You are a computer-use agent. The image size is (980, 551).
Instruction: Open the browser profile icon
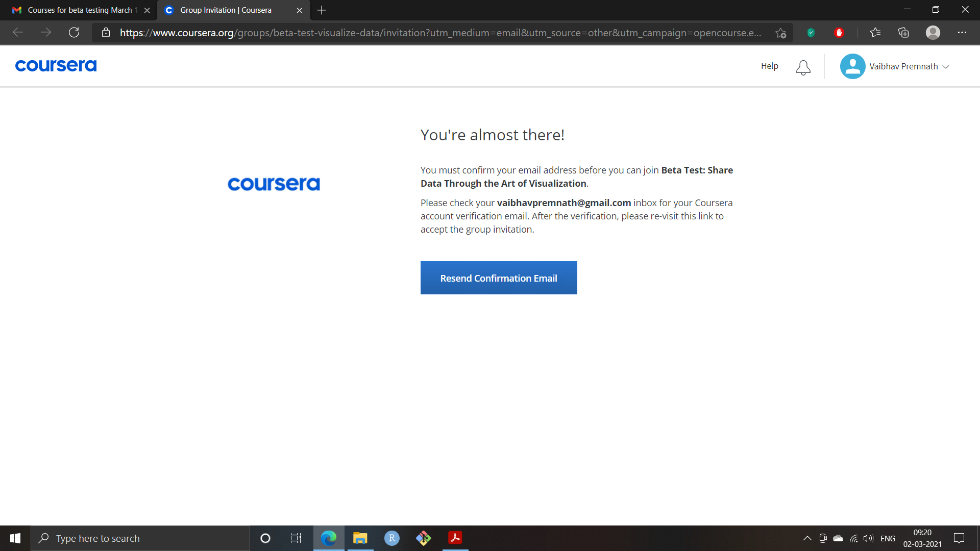(x=933, y=33)
